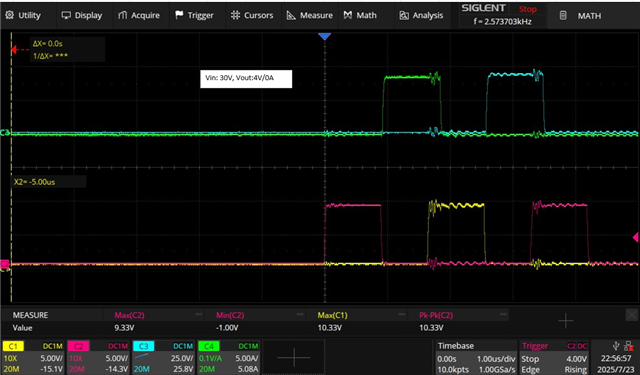Open the Acquire menu
The image size is (640, 375).
pos(139,16)
